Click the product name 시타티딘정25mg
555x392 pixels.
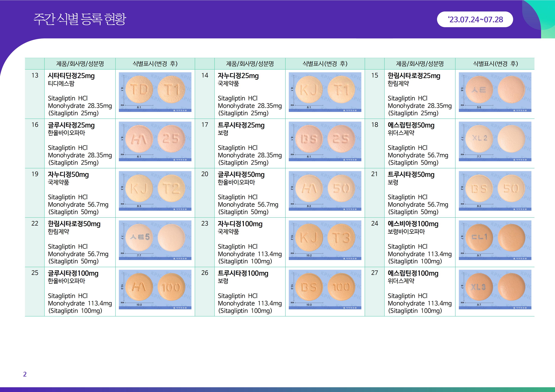[x=71, y=76]
